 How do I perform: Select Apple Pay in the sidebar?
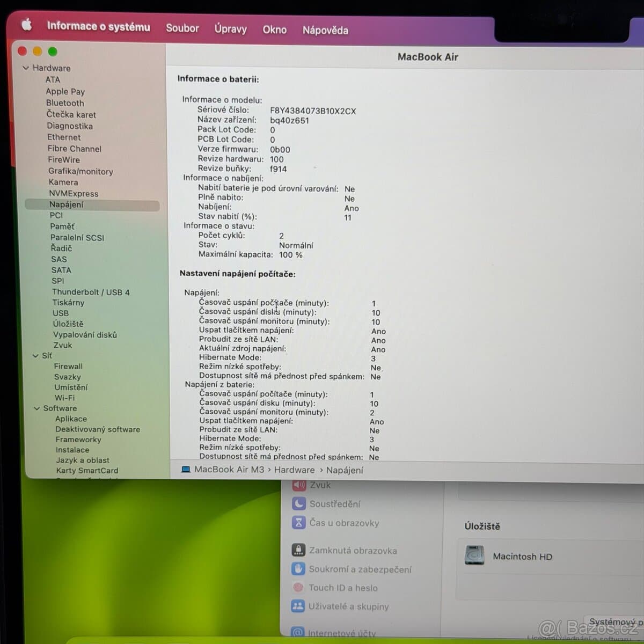(x=65, y=91)
